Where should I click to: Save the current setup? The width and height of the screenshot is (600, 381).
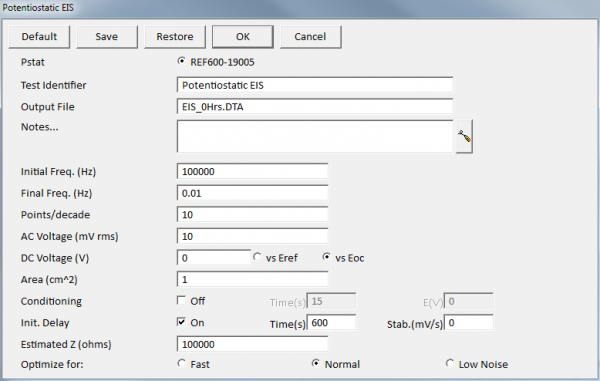(x=107, y=37)
